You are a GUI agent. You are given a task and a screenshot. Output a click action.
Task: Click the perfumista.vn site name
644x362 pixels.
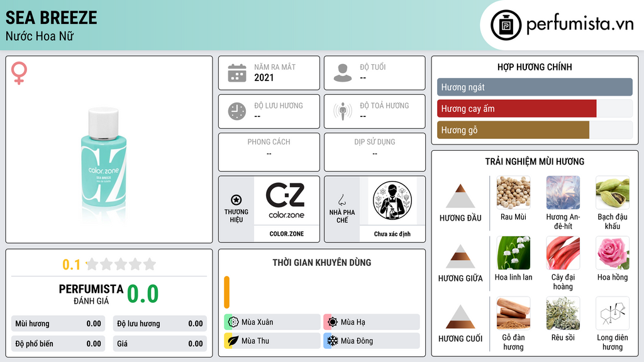point(580,25)
